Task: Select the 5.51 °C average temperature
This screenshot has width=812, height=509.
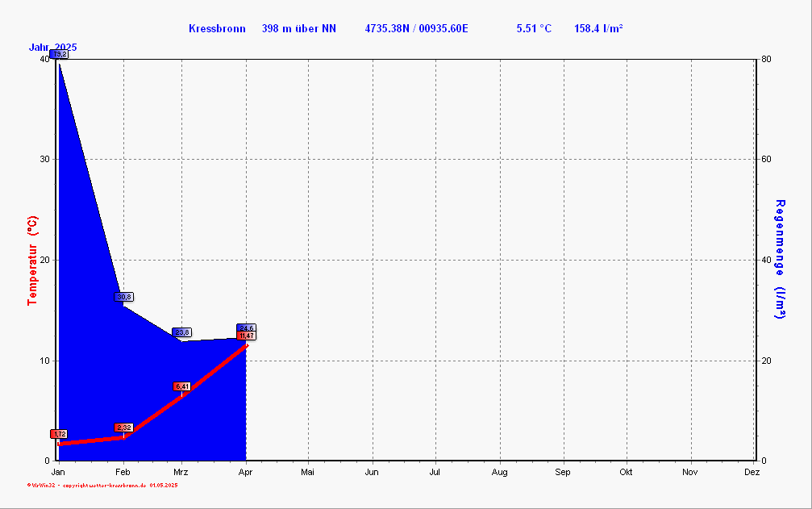Action: (534, 28)
